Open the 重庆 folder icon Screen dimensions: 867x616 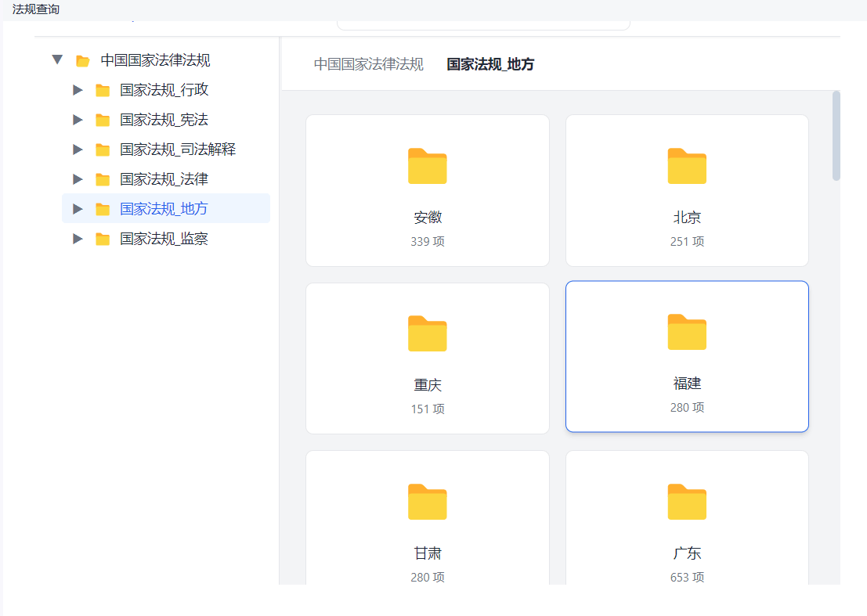[427, 333]
